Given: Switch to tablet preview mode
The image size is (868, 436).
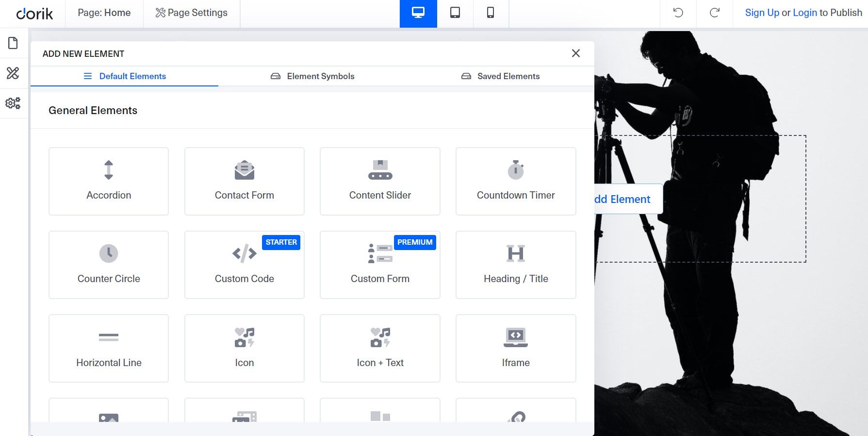Looking at the screenshot, I should pyautogui.click(x=455, y=13).
